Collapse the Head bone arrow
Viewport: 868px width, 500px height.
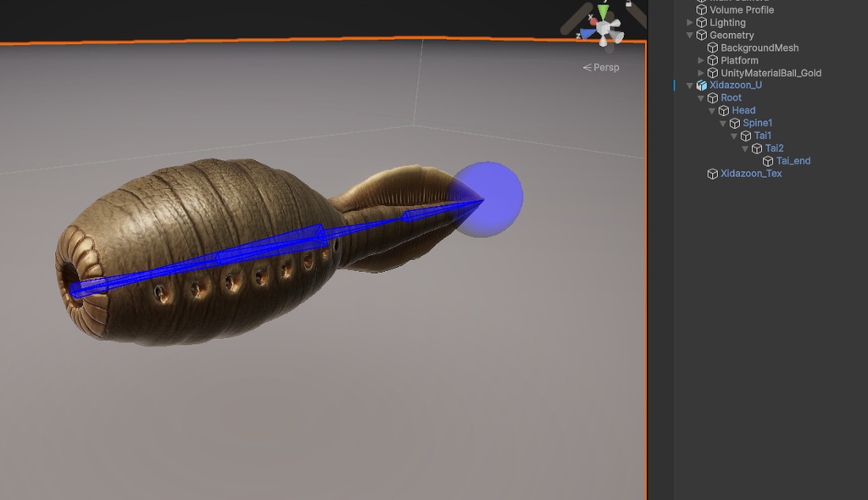click(x=712, y=111)
